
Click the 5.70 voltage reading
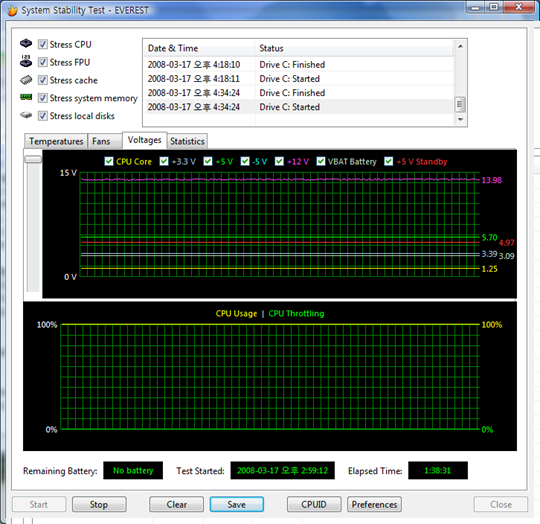[489, 238]
